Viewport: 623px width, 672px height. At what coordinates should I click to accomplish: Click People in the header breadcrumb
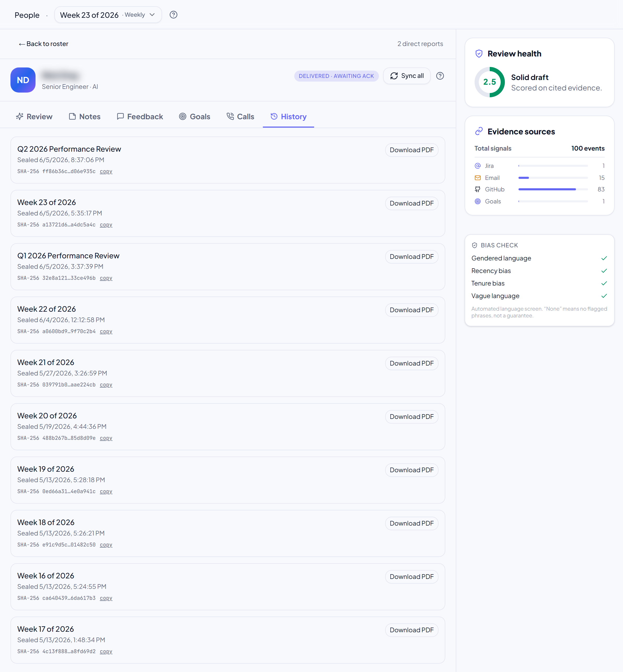(x=27, y=15)
